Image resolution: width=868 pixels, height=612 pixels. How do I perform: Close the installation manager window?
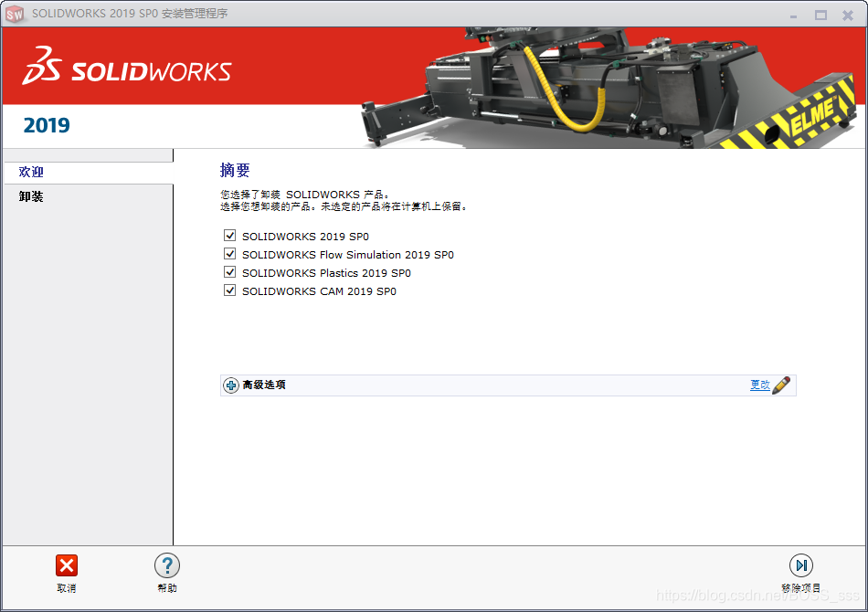[848, 16]
